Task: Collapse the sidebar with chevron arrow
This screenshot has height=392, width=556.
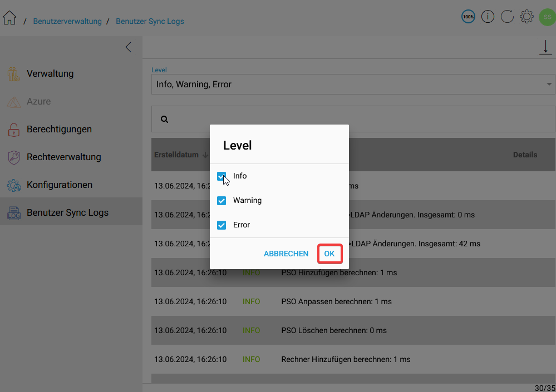Action: pos(129,47)
